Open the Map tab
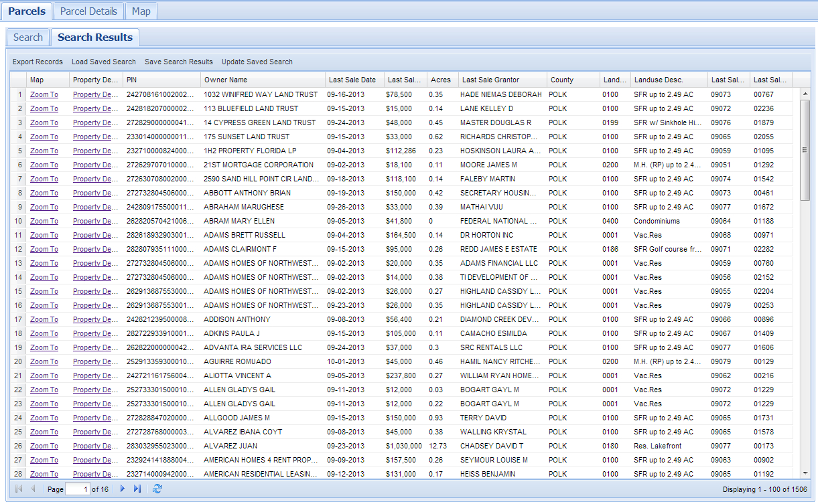This screenshot has height=504, width=818. 141,11
